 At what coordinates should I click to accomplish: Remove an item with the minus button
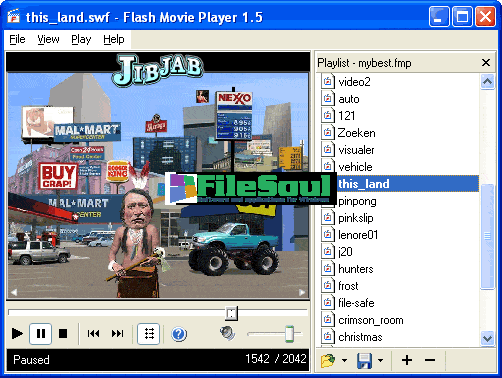pyautogui.click(x=430, y=360)
